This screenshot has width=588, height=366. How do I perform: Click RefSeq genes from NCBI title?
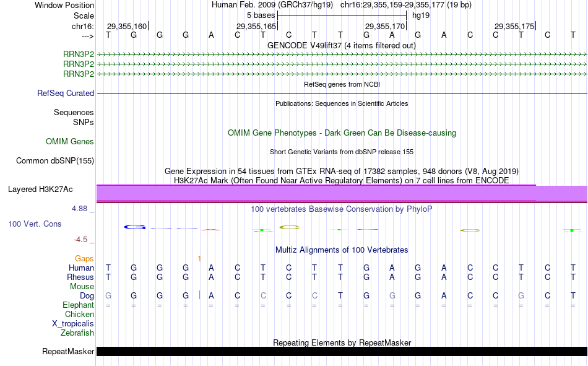[x=342, y=84]
